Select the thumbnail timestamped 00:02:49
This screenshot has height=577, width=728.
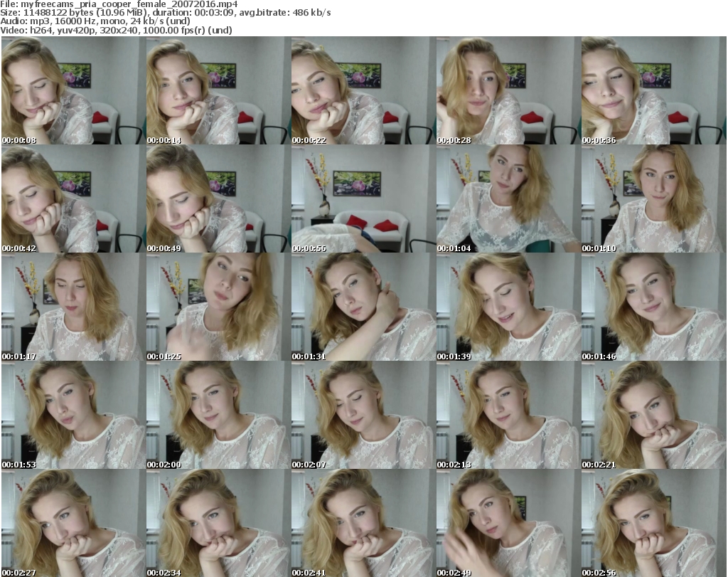pos(508,523)
